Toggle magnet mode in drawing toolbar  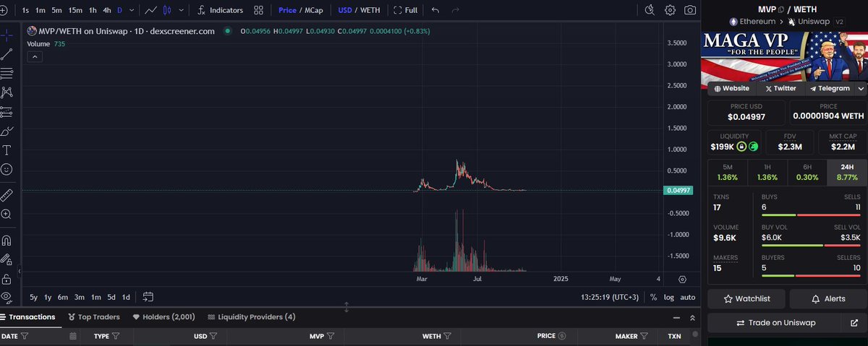coord(7,241)
